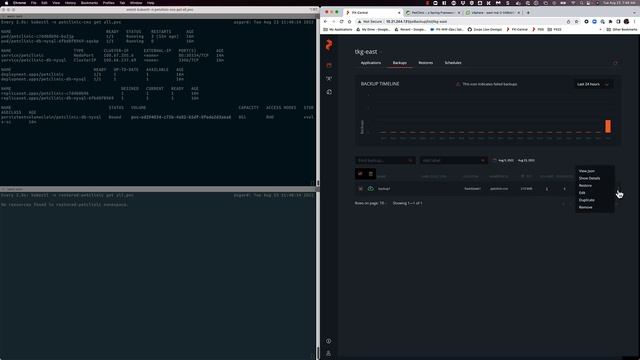
Task: Click the refresh icon beside the Schedules tab row
Action: pos(616,63)
